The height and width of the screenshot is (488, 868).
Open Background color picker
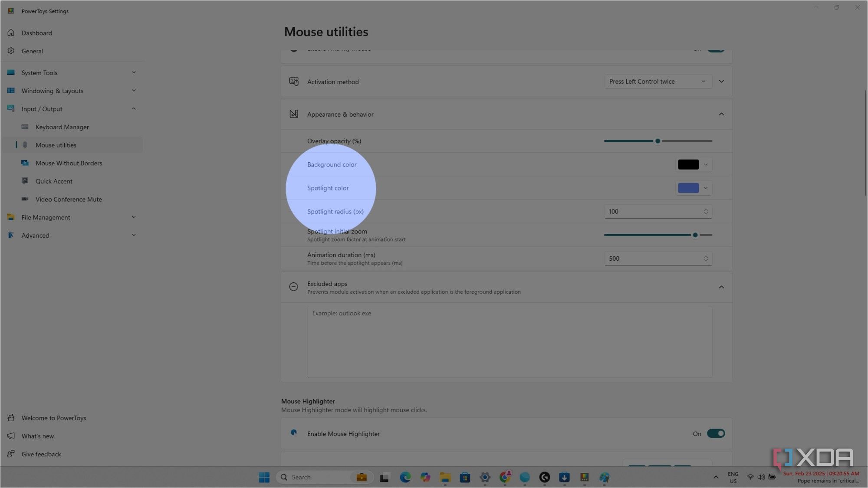[694, 164]
